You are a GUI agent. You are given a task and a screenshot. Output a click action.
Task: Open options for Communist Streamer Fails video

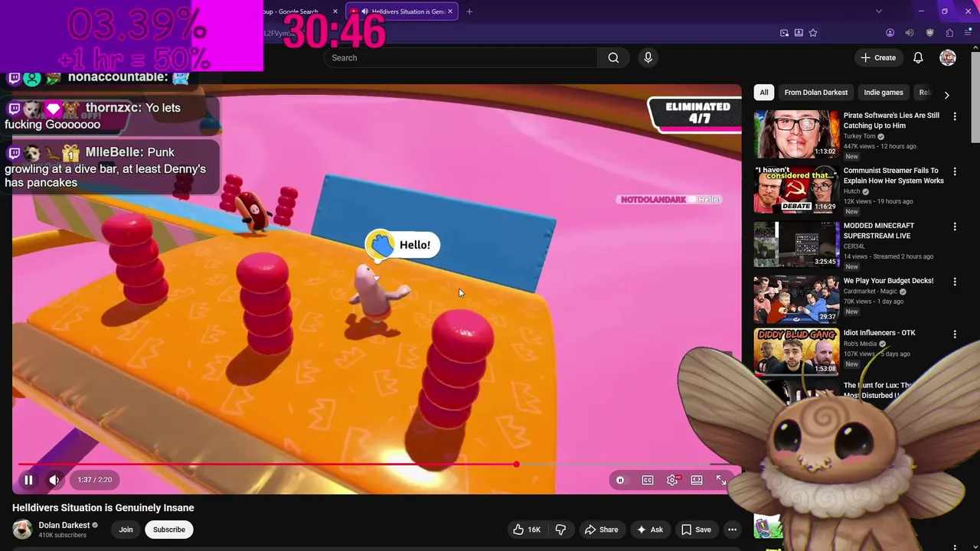click(x=955, y=171)
